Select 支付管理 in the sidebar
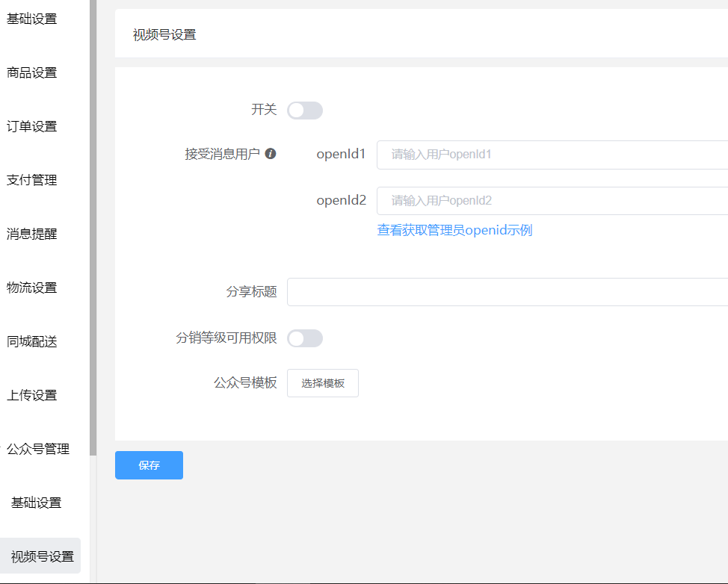 click(32, 180)
